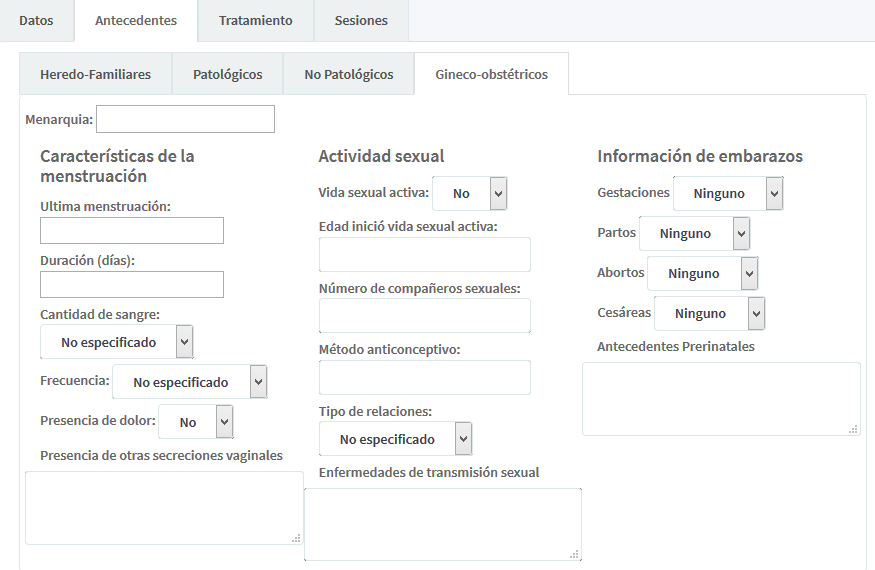Click the Duración (días) field
This screenshot has width=875, height=570.
pos(131,285)
